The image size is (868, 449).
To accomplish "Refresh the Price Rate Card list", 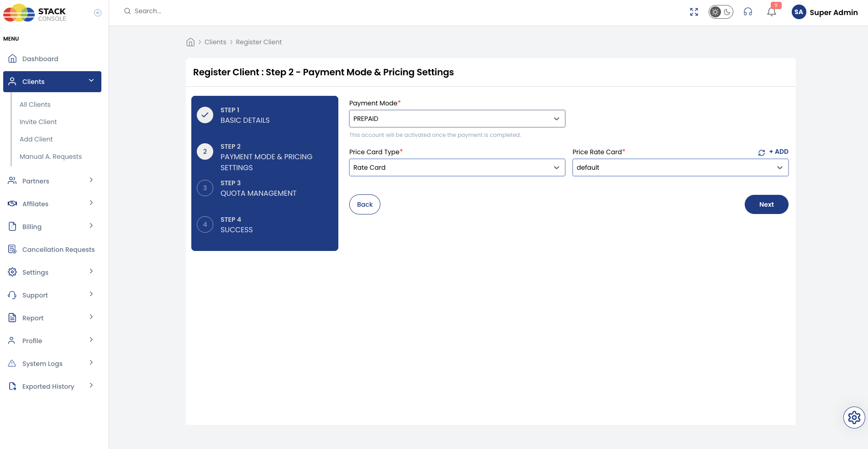I will [762, 153].
